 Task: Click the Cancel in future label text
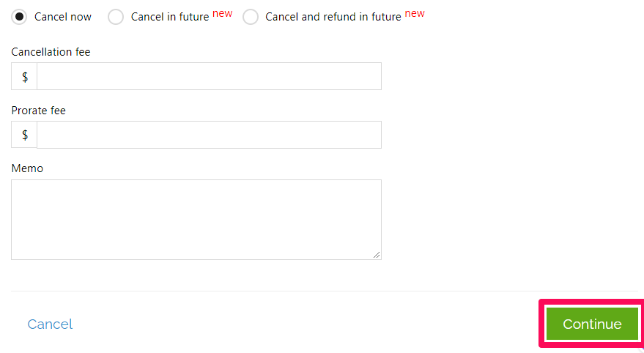coord(170,17)
